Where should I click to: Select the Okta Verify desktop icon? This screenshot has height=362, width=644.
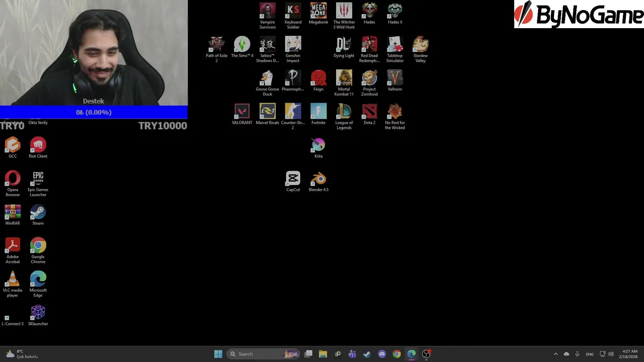click(x=38, y=122)
